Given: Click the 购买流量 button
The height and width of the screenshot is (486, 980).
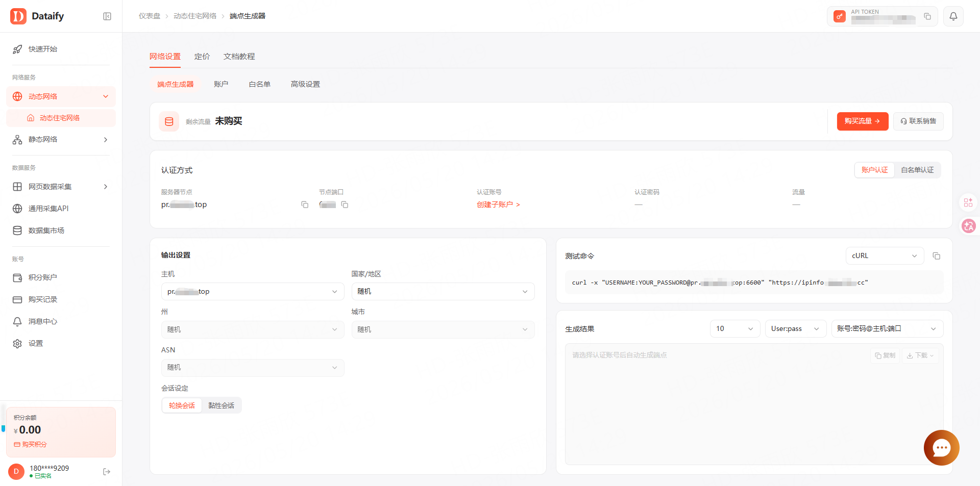Looking at the screenshot, I should (863, 121).
